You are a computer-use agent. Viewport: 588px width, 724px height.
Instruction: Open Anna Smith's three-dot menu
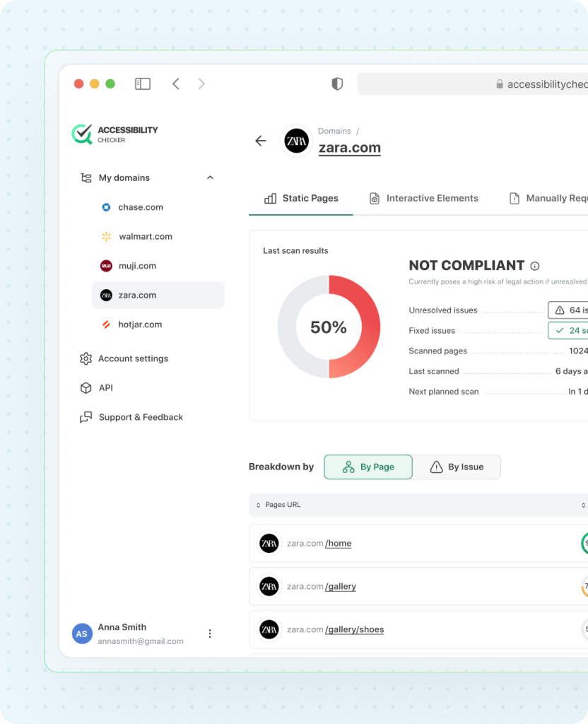point(210,633)
